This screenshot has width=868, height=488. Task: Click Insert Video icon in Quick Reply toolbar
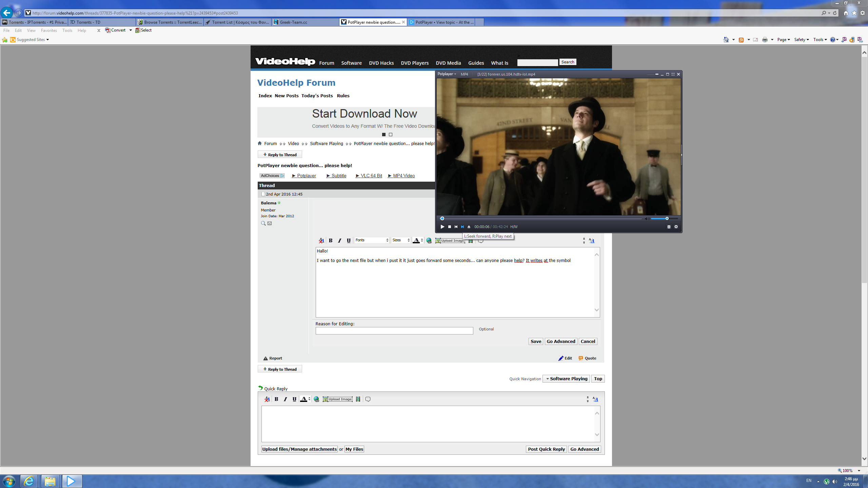pyautogui.click(x=358, y=399)
